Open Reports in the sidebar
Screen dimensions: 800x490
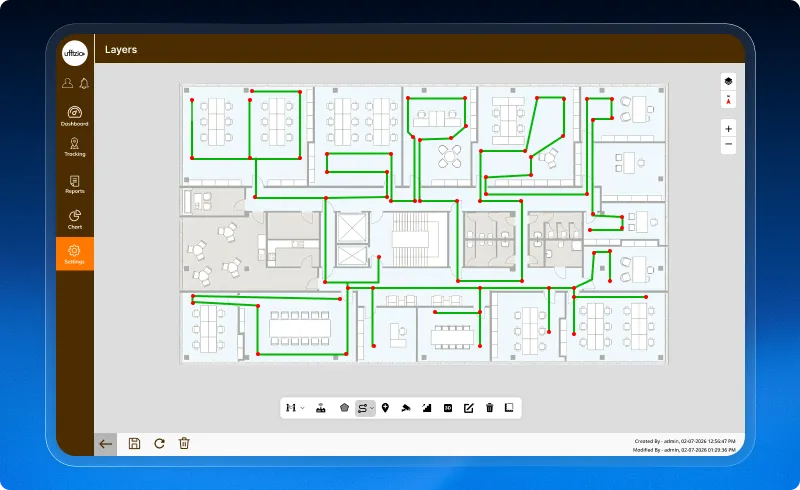(74, 184)
